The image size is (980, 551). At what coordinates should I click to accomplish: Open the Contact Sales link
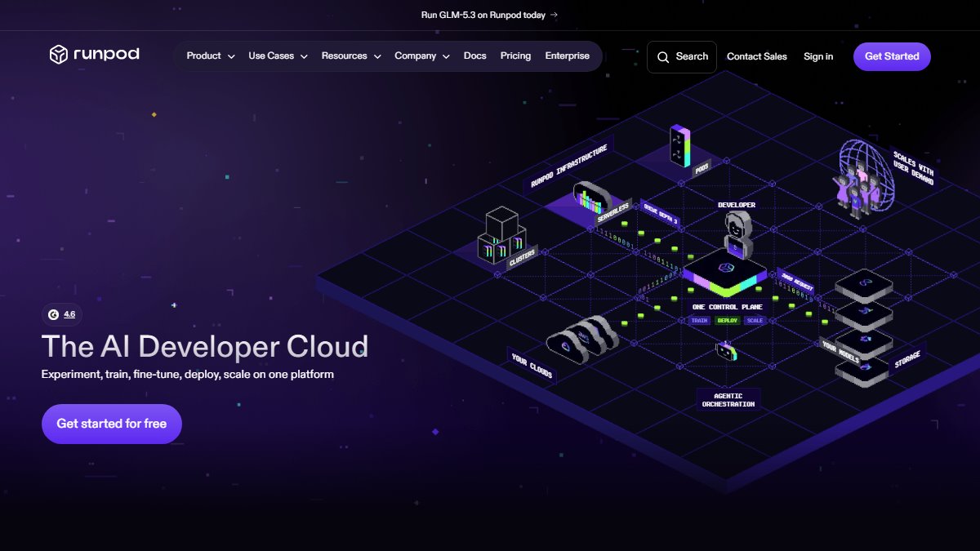pos(757,56)
